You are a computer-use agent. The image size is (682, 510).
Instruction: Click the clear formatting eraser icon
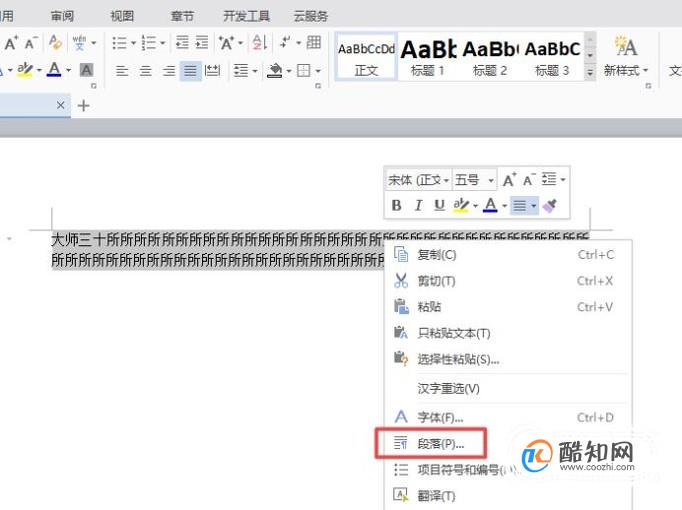click(55, 43)
